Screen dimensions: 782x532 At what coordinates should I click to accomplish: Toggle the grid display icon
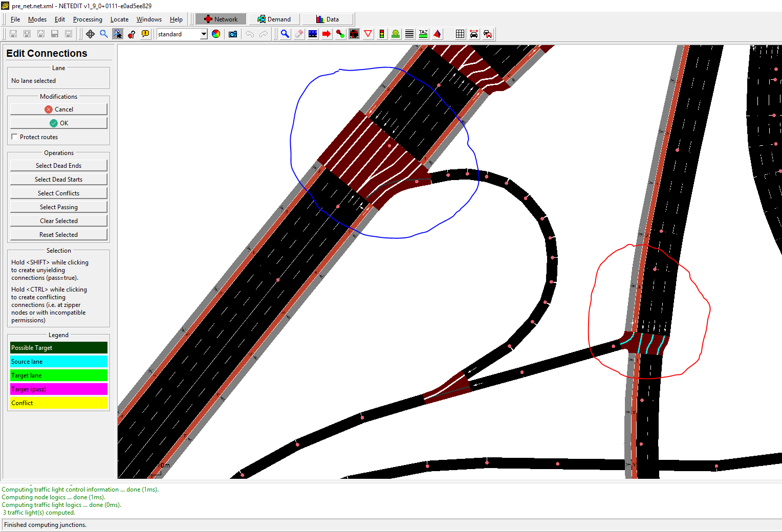tap(460, 34)
